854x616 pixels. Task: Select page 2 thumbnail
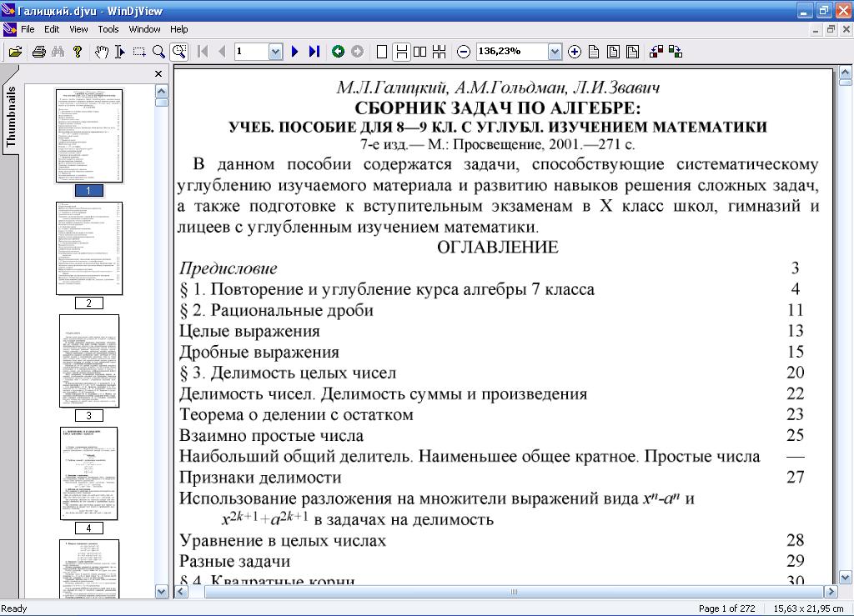88,248
